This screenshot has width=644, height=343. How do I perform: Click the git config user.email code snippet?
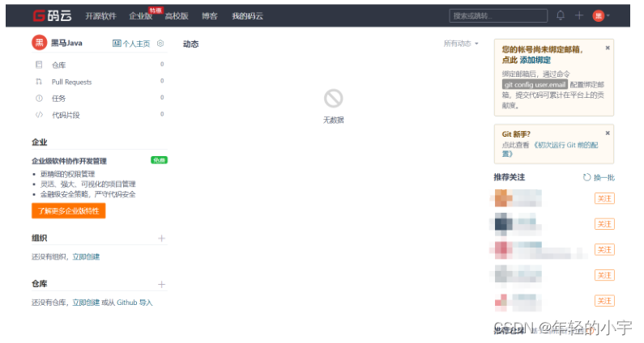point(535,84)
